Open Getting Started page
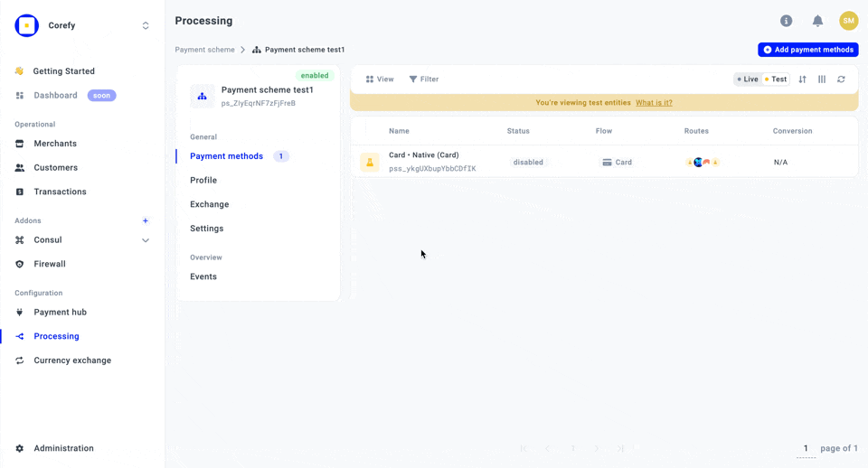The height and width of the screenshot is (468, 868). (63, 70)
